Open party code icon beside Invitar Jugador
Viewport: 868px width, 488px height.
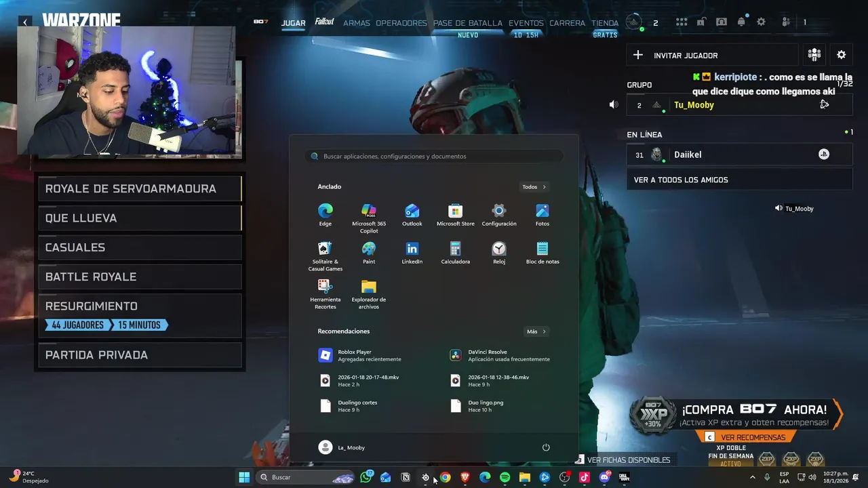click(x=814, y=55)
